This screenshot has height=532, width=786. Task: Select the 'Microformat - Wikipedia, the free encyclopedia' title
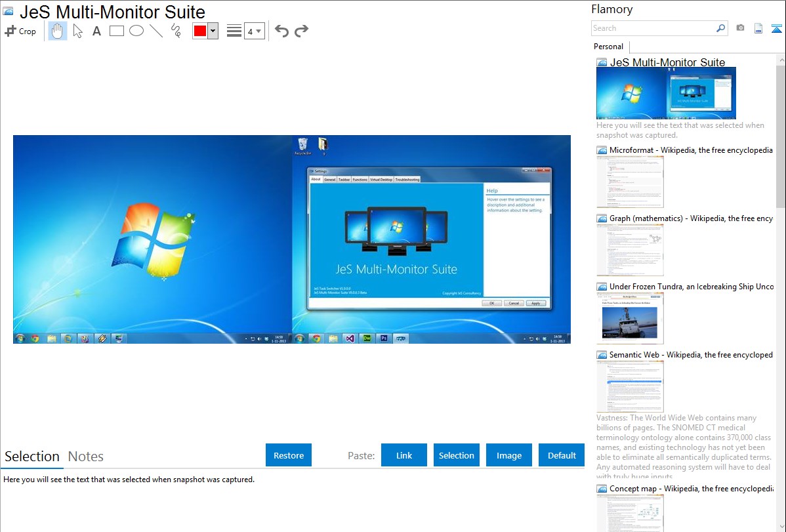pos(691,150)
